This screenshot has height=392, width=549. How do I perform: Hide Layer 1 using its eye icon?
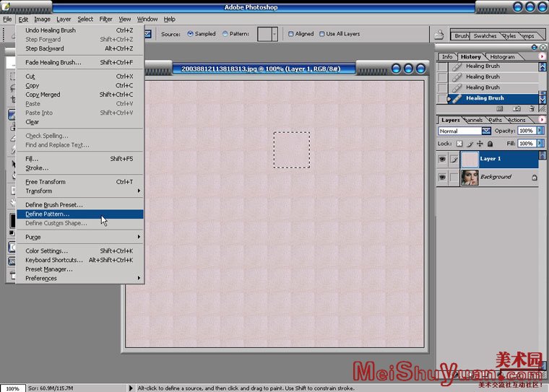coord(442,160)
